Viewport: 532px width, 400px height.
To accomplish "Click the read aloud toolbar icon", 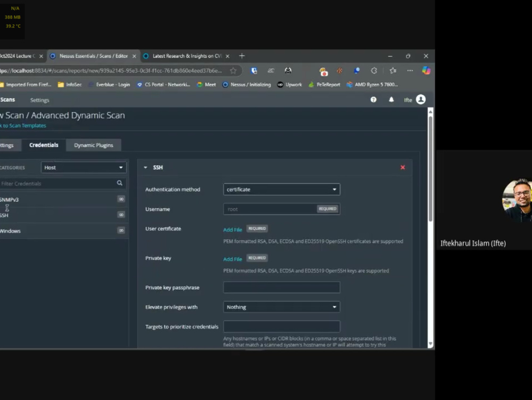I will [271, 71].
